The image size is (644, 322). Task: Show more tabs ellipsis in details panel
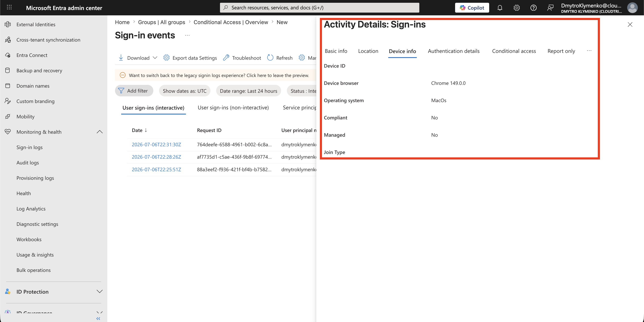tap(589, 51)
